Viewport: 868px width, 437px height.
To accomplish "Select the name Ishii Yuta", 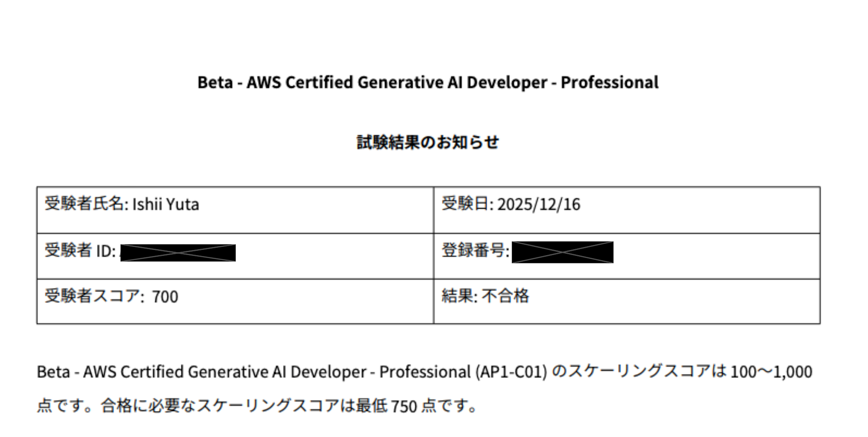I will pyautogui.click(x=166, y=204).
